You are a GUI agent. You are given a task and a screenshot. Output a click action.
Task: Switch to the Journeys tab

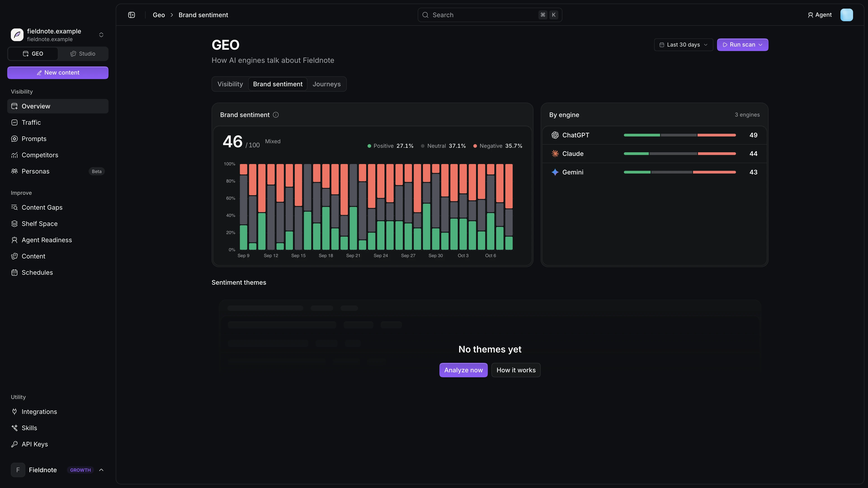pos(326,84)
